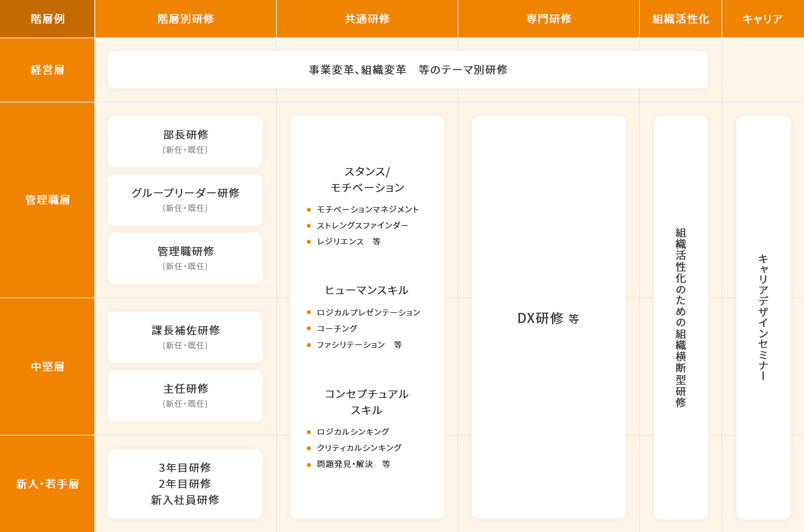Click the DX研修 card

(x=549, y=318)
